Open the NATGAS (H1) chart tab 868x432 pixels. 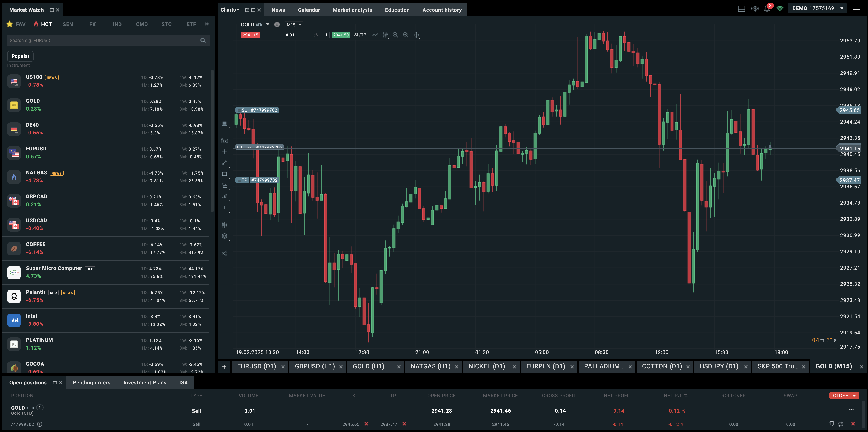click(430, 366)
